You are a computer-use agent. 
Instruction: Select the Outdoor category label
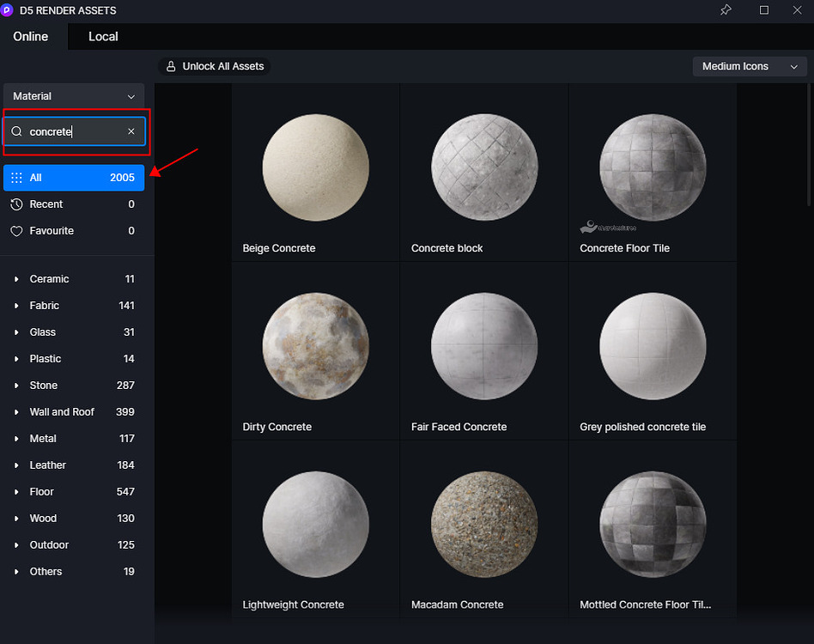pos(49,545)
